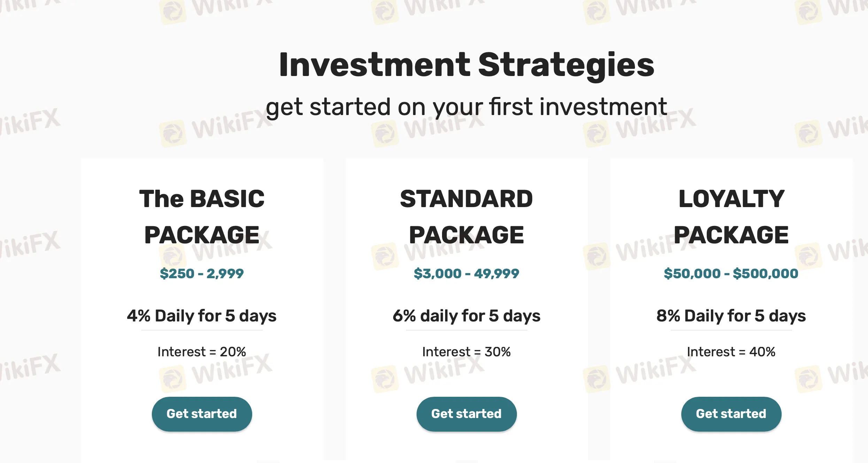
Task: Click the 4% Daily for 5 days text
Action: tap(202, 316)
